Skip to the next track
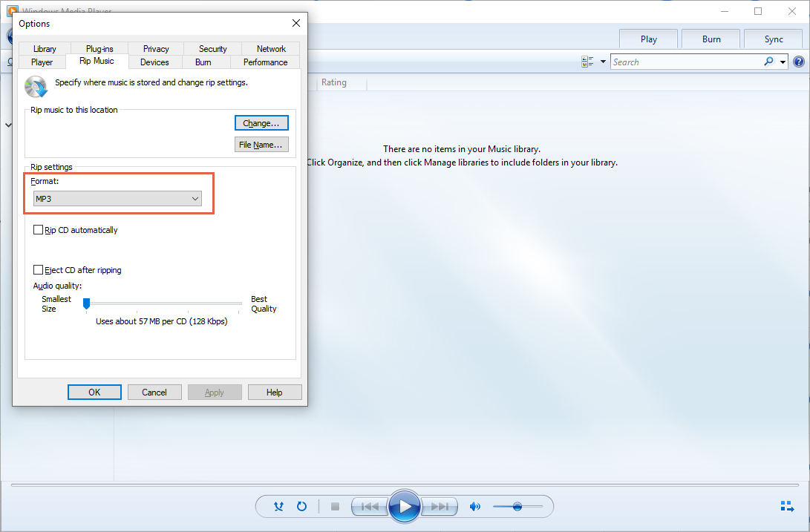810x532 pixels. coord(439,506)
